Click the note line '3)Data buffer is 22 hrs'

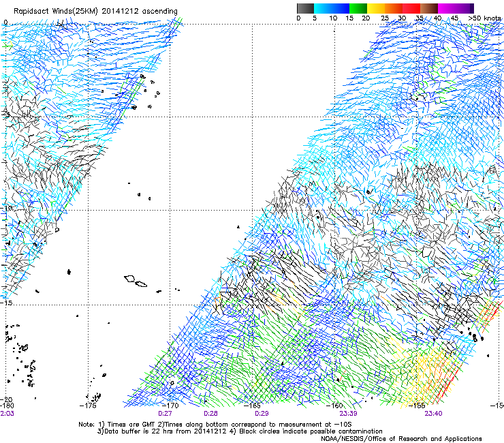[240, 431]
